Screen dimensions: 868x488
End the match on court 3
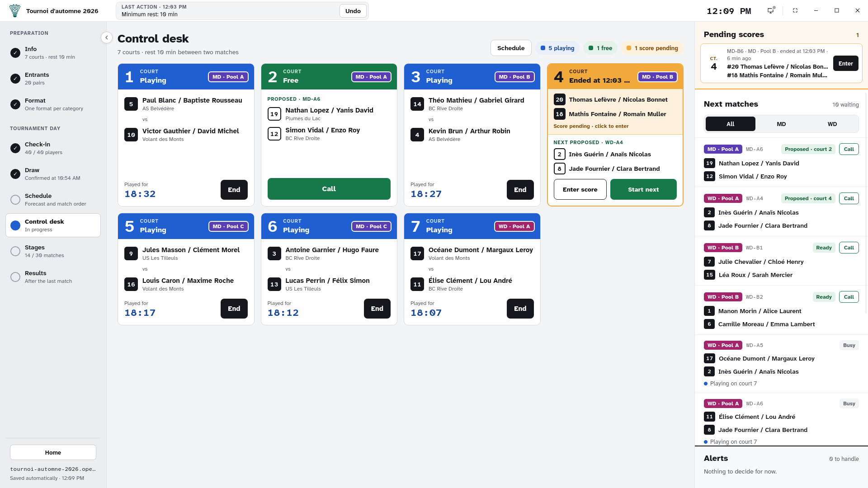point(520,190)
